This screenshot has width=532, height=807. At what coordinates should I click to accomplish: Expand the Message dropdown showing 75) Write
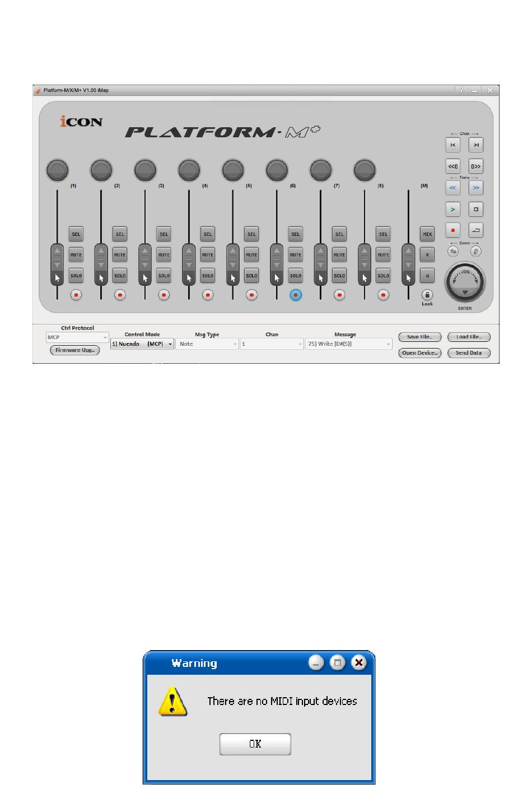click(349, 344)
